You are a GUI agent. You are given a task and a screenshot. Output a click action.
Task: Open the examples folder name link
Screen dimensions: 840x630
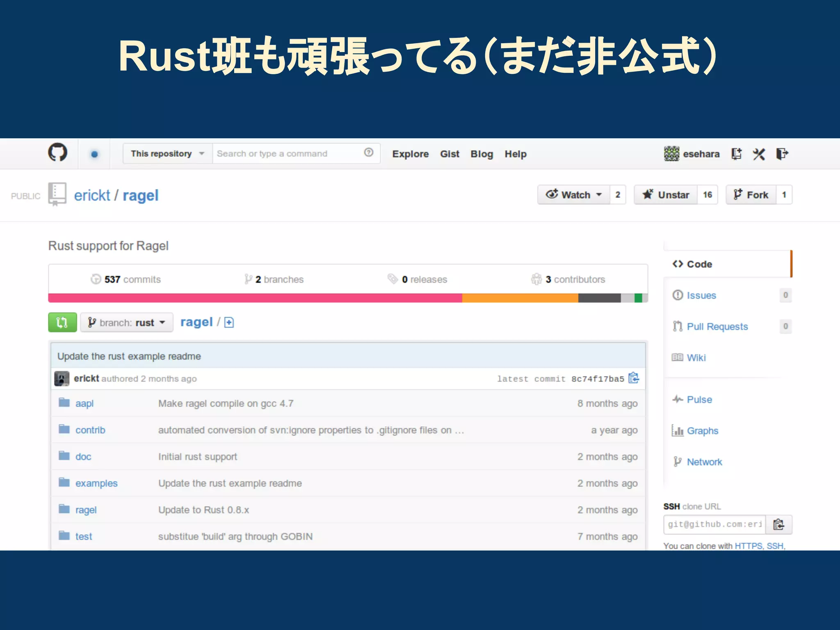(x=96, y=484)
